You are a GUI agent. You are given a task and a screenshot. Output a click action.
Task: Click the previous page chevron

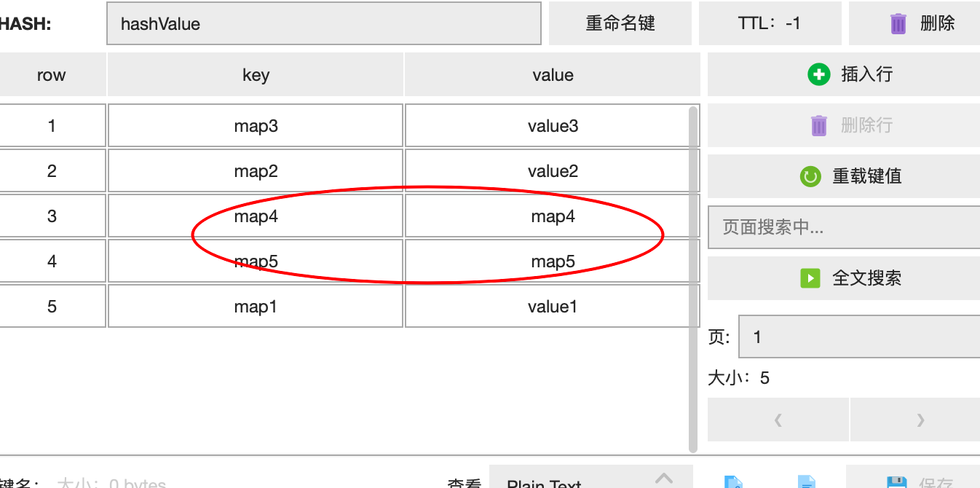(778, 420)
